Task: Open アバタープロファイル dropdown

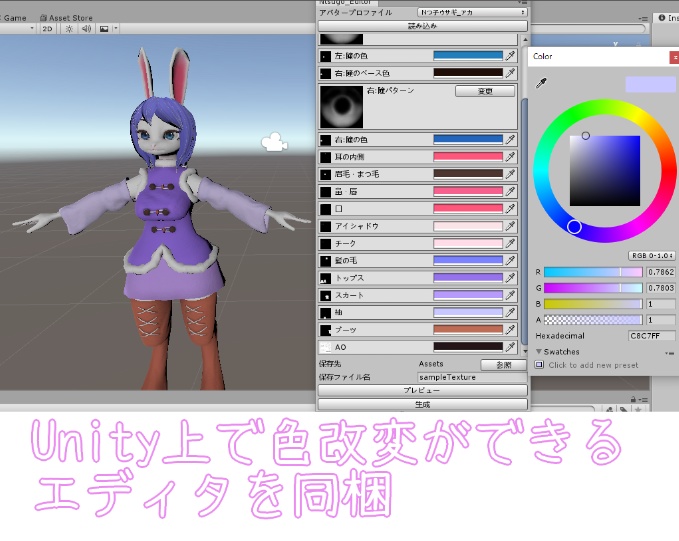Action: pos(472,13)
